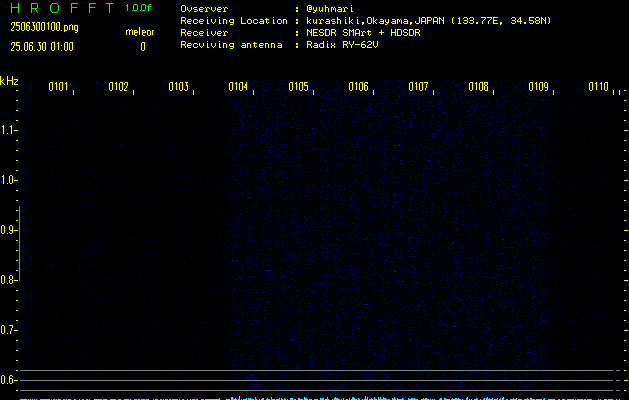Click the meteor count label
The height and width of the screenshot is (400, 629).
(x=140, y=32)
